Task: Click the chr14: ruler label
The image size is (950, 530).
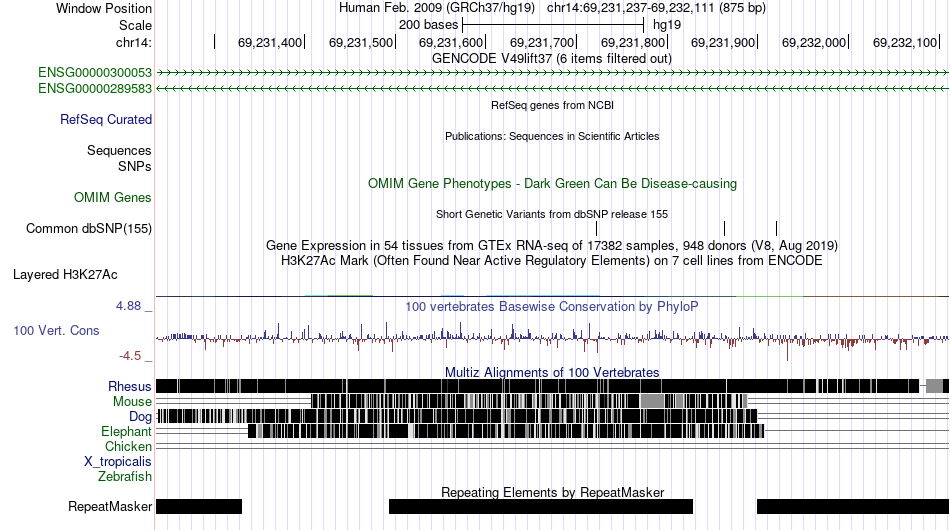Action: (x=133, y=42)
